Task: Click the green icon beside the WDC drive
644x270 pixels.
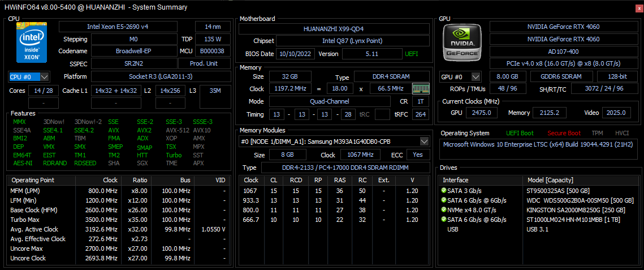Action: tap(444, 200)
